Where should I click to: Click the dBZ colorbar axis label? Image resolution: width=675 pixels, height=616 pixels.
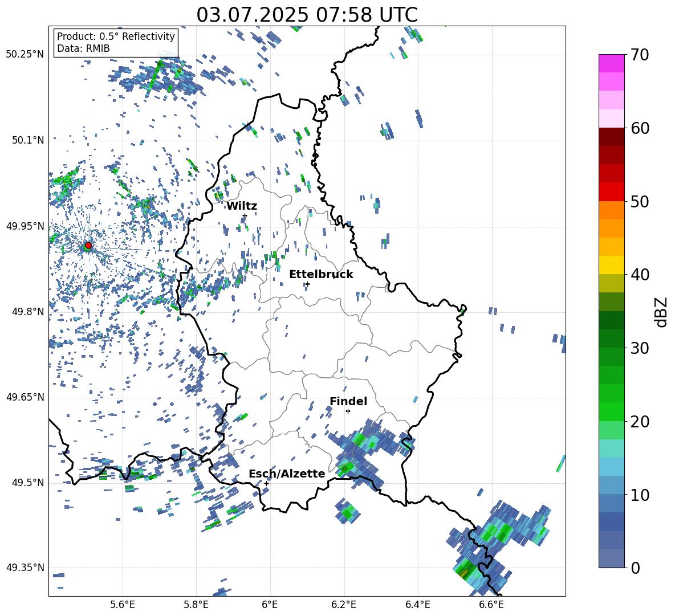click(x=662, y=312)
